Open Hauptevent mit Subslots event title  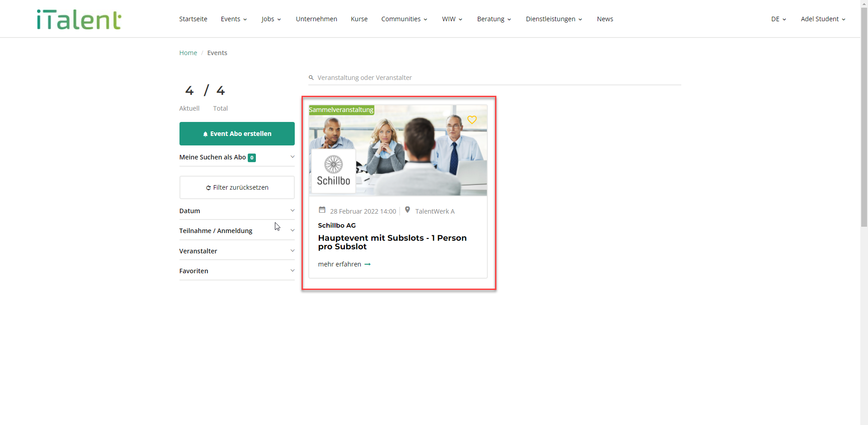click(x=392, y=242)
